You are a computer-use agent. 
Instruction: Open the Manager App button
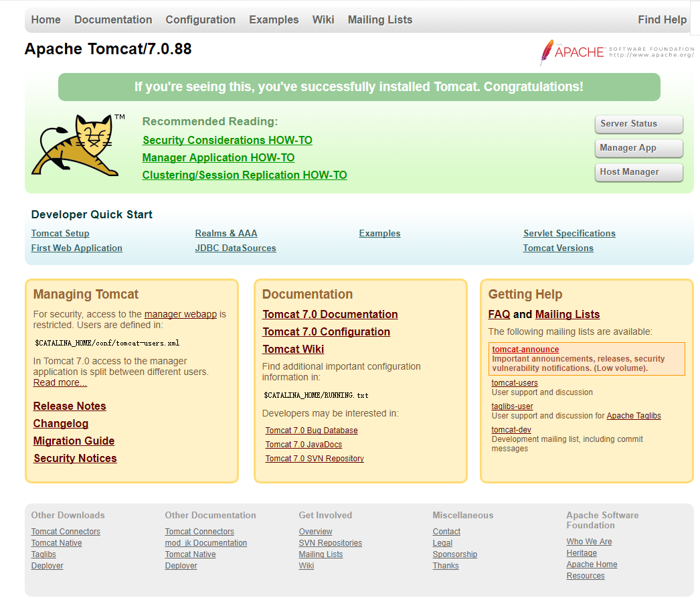(x=639, y=148)
